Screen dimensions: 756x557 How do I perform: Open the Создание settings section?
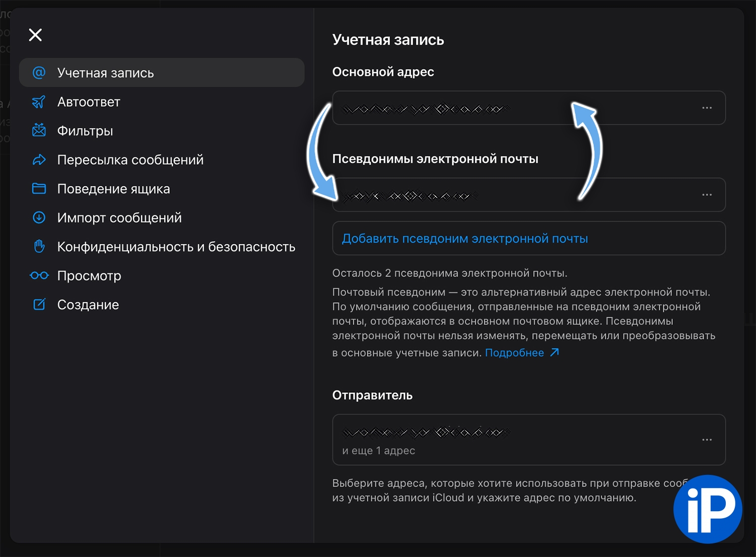88,305
